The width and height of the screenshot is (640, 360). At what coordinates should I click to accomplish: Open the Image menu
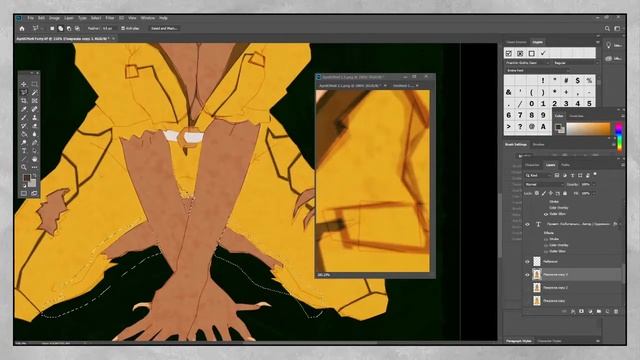pyautogui.click(x=54, y=18)
